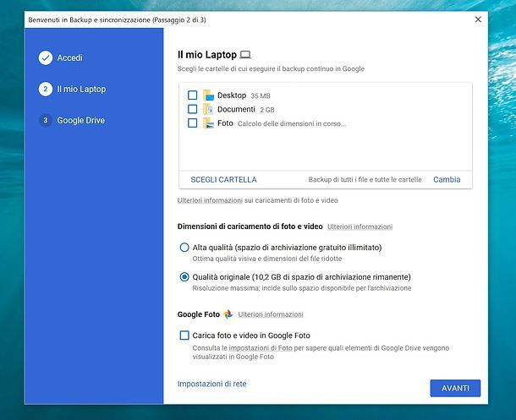Enable Carica foto e video in Google Foto

184,335
